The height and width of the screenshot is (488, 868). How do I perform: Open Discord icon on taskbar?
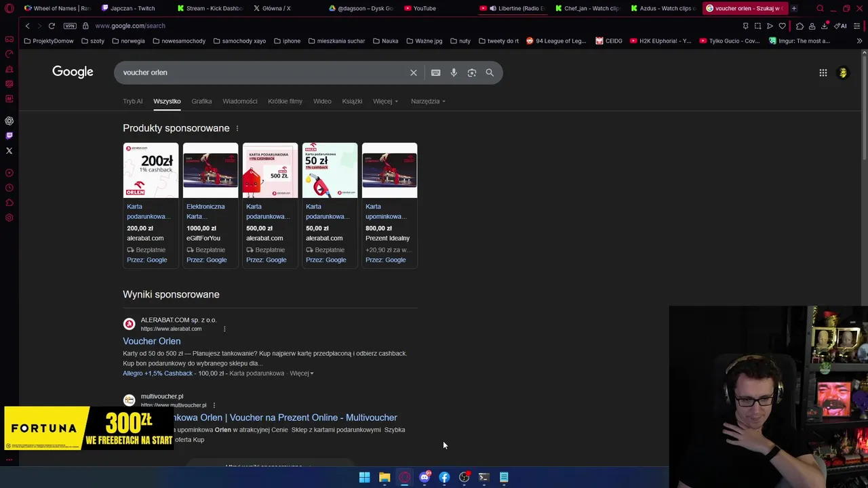pos(425,477)
